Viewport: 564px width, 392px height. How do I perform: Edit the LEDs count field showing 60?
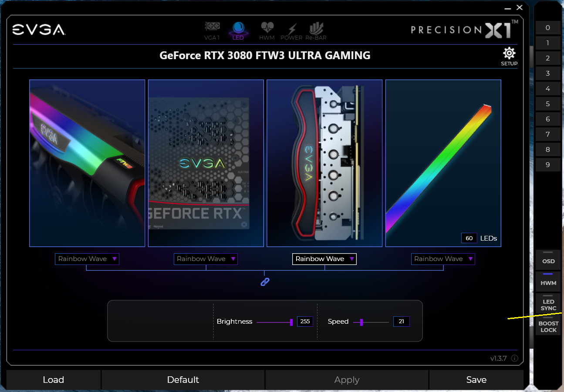469,238
